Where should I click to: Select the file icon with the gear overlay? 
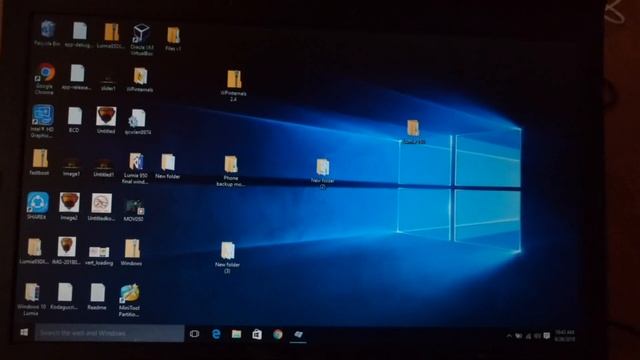click(x=138, y=122)
